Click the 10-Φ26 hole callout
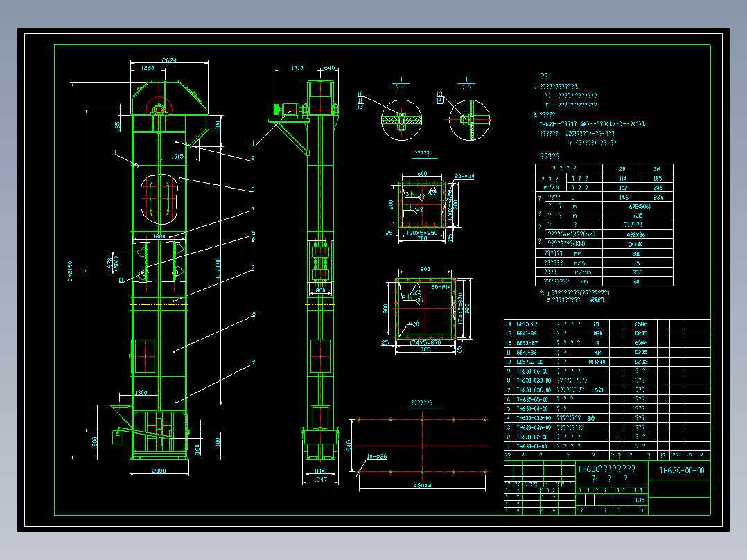Image resolution: width=747 pixels, height=560 pixels. [x=377, y=457]
